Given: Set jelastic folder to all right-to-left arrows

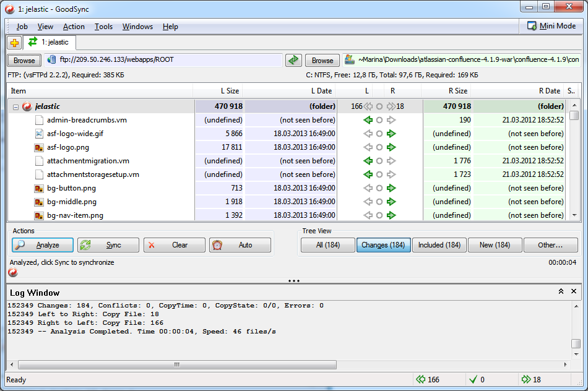Looking at the screenshot, I should click(368, 106).
